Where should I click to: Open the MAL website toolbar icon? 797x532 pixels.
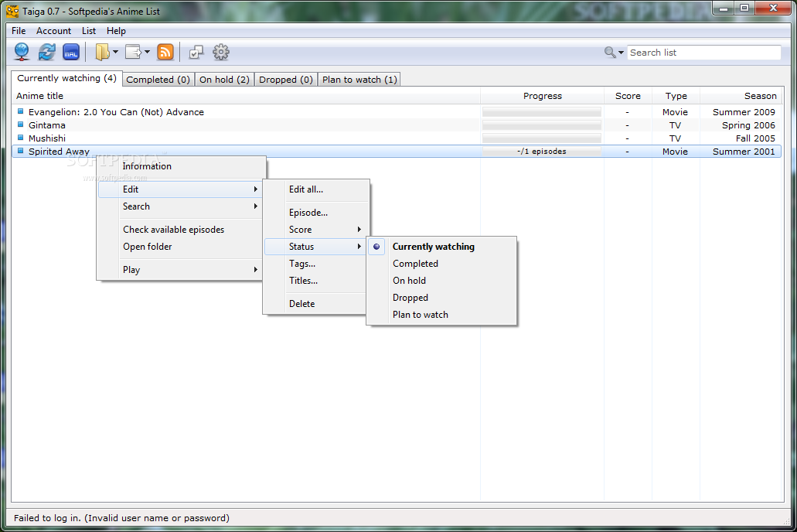(71, 52)
